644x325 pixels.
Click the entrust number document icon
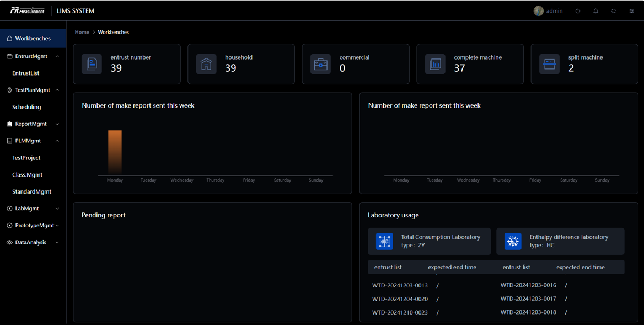coord(92,64)
